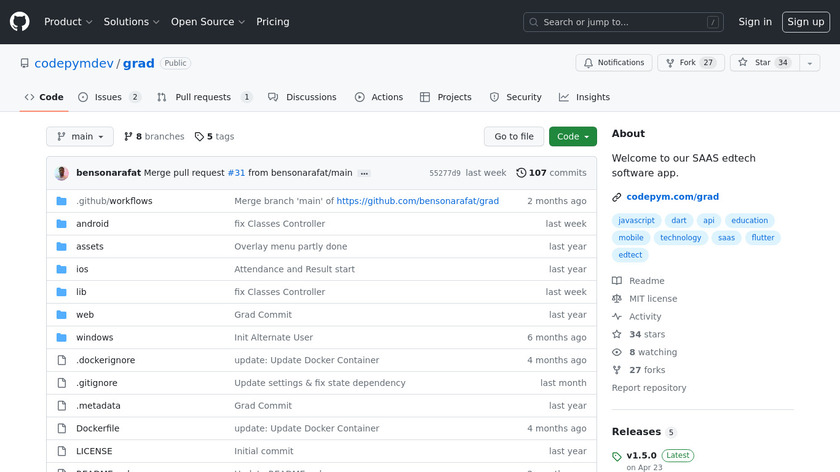Open the green Code dropdown button
The image size is (840, 472).
573,137
